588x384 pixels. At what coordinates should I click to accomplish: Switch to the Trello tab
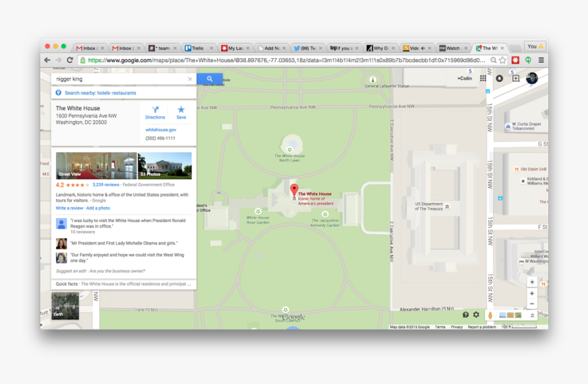click(197, 49)
